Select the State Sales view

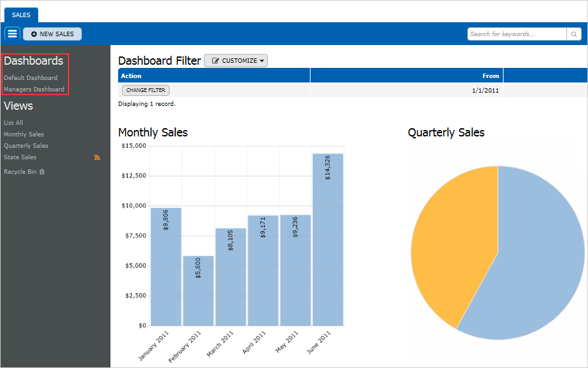click(x=20, y=157)
